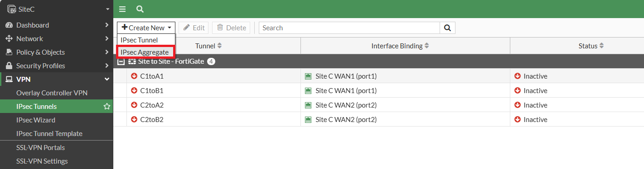The image size is (644, 169).
Task: Click the port icon in the C1toA1 row
Action: [x=309, y=76]
